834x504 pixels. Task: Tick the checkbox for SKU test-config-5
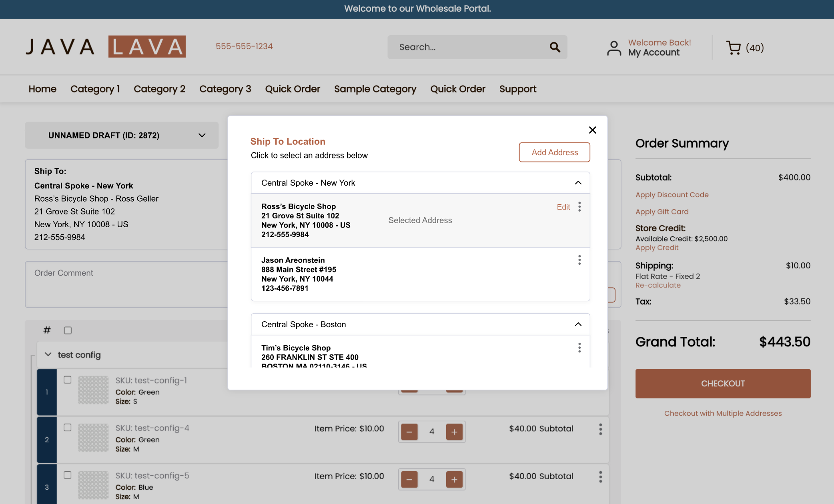[68, 475]
